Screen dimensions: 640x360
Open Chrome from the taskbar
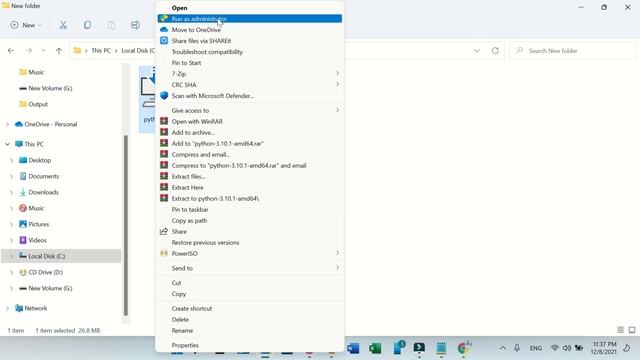pos(464,348)
